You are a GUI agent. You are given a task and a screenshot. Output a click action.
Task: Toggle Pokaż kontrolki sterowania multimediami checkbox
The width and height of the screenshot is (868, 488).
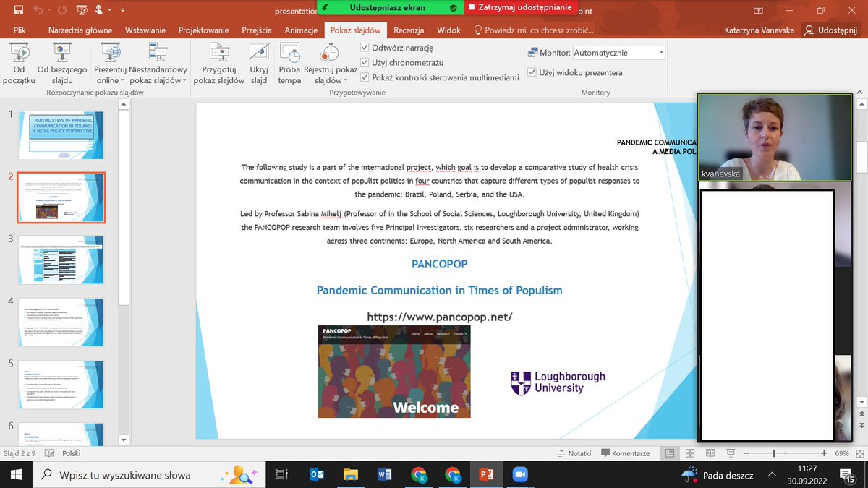click(365, 77)
